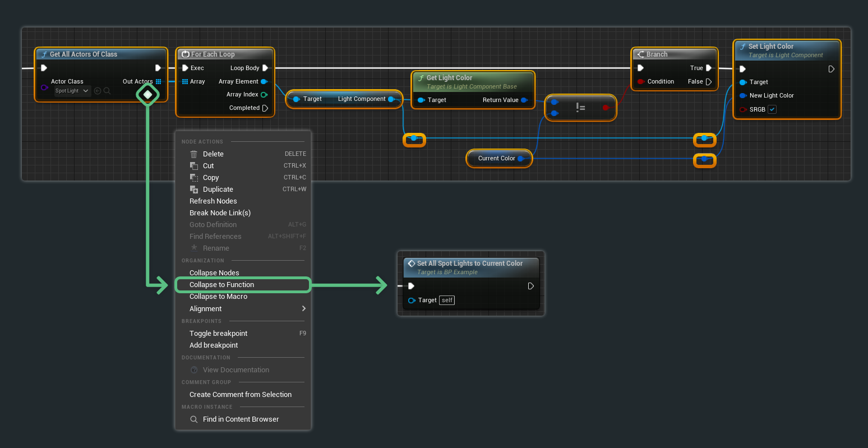Disable the SRGB checkbox on Set Light Color

click(772, 109)
